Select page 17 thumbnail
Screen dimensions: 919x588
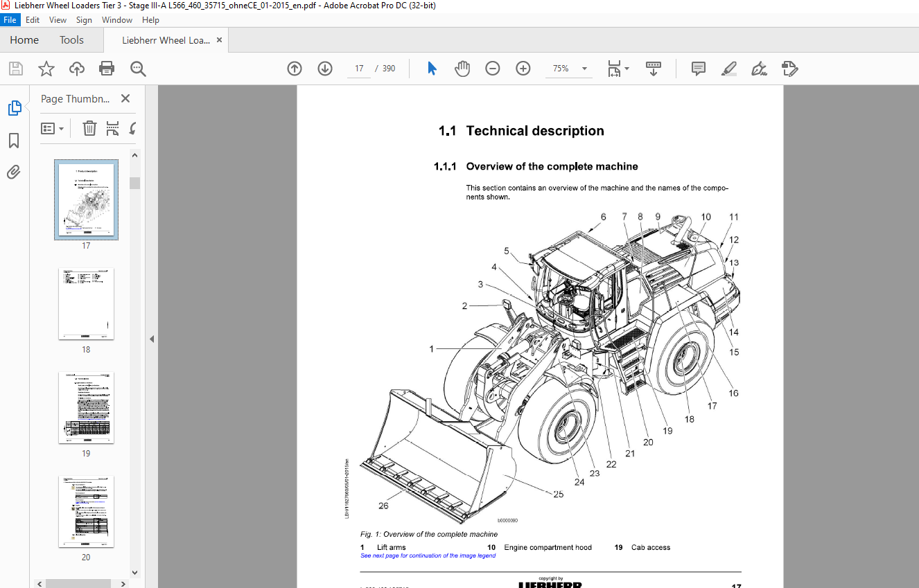86,199
